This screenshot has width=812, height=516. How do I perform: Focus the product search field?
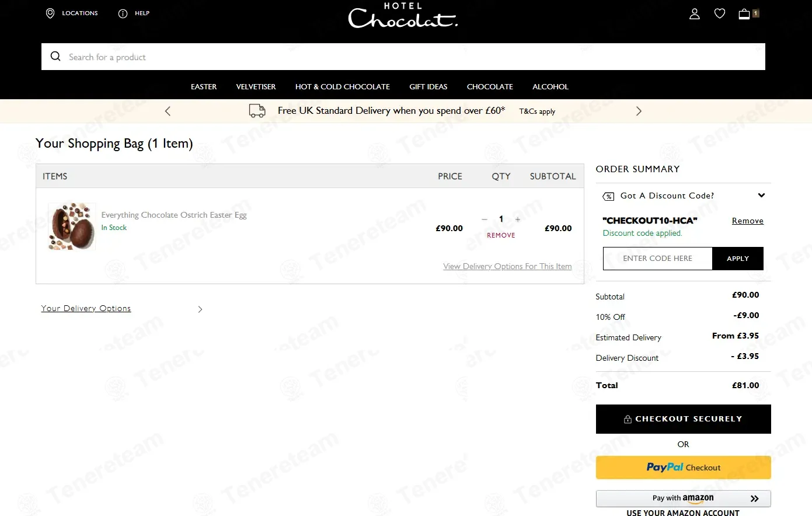coord(403,57)
